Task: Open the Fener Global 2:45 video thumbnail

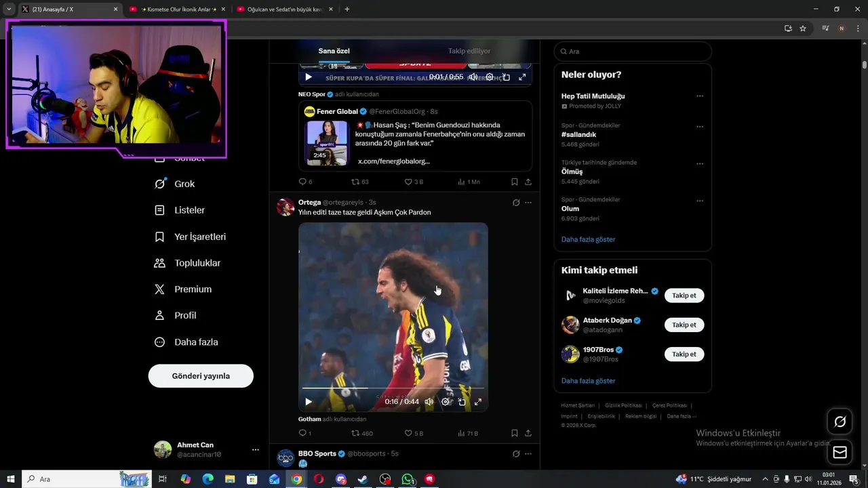Action: (x=326, y=143)
